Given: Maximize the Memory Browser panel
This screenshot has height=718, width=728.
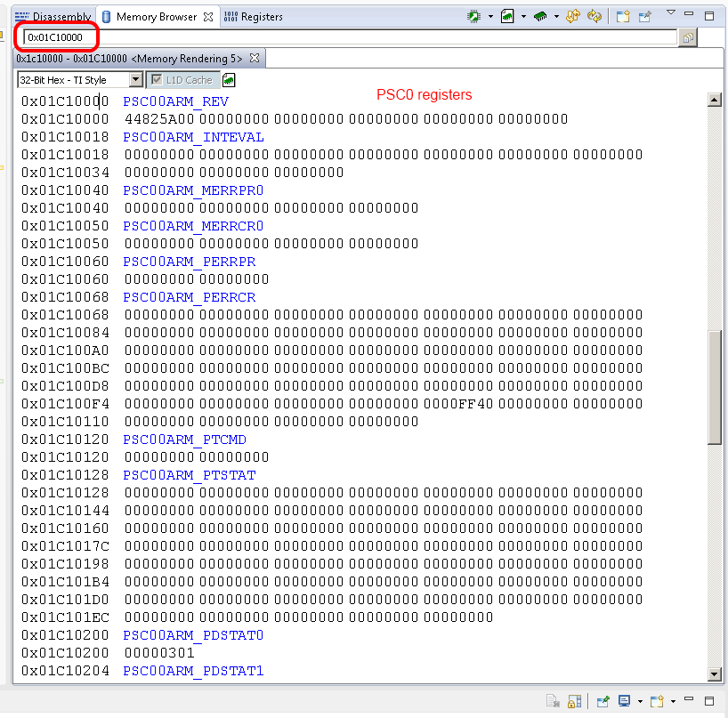Looking at the screenshot, I should (709, 16).
